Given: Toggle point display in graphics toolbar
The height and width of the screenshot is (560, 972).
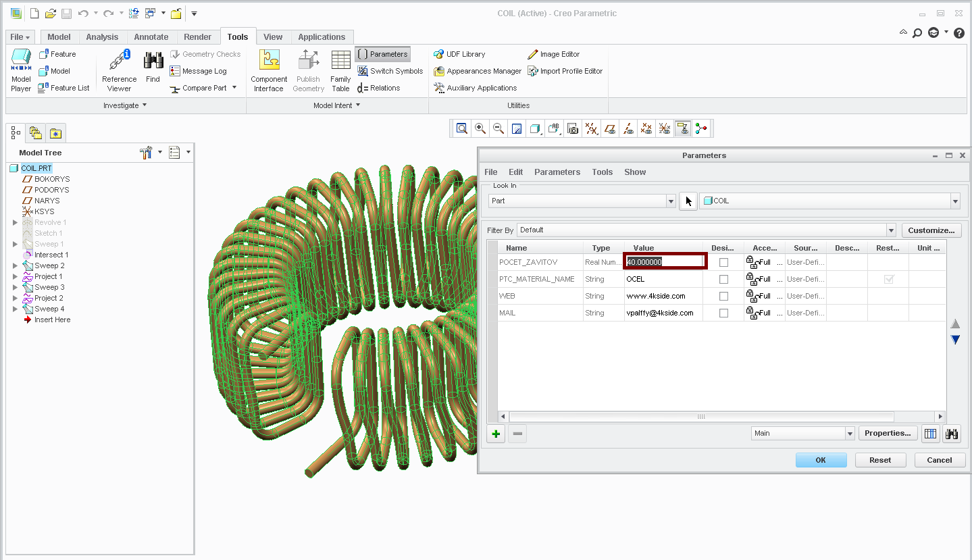Looking at the screenshot, I should pyautogui.click(x=646, y=128).
